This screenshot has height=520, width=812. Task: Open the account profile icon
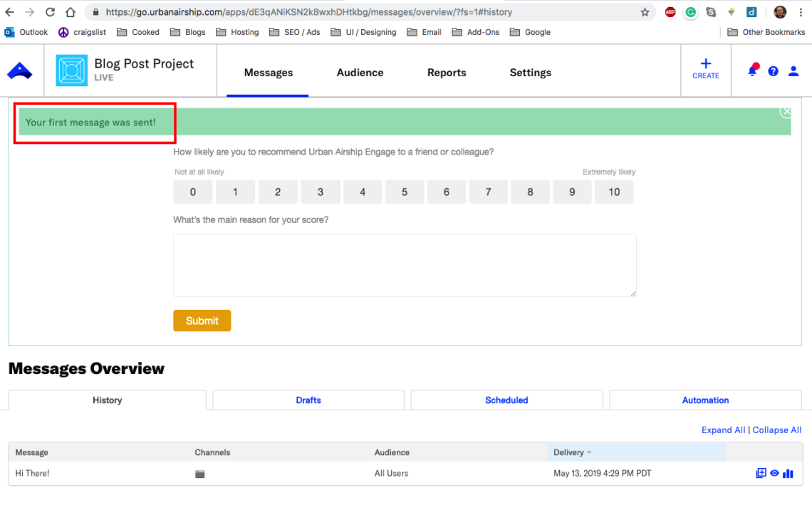click(x=793, y=70)
